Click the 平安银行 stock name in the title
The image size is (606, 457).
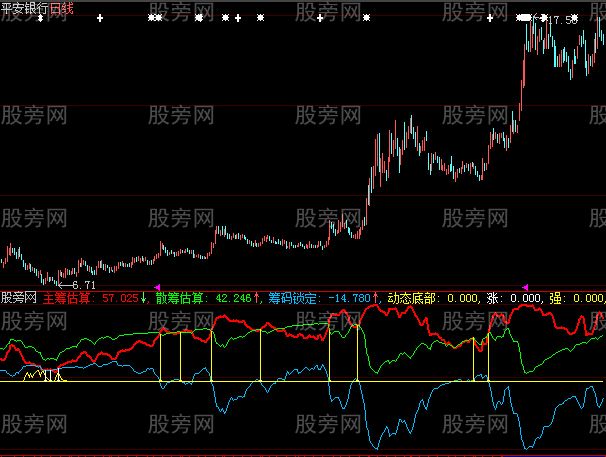(25, 8)
